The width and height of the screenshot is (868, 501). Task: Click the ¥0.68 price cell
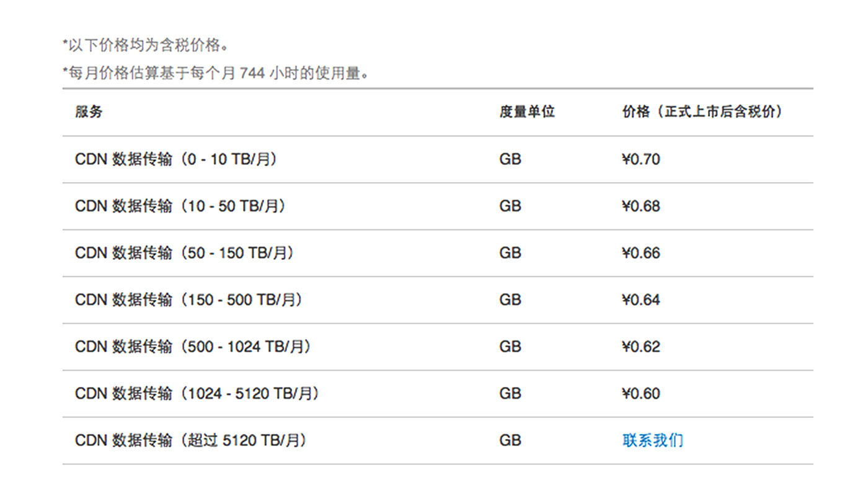tap(640, 206)
